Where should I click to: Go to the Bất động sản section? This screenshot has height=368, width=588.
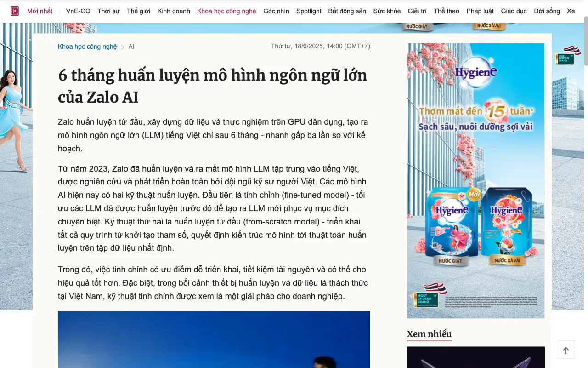347,11
